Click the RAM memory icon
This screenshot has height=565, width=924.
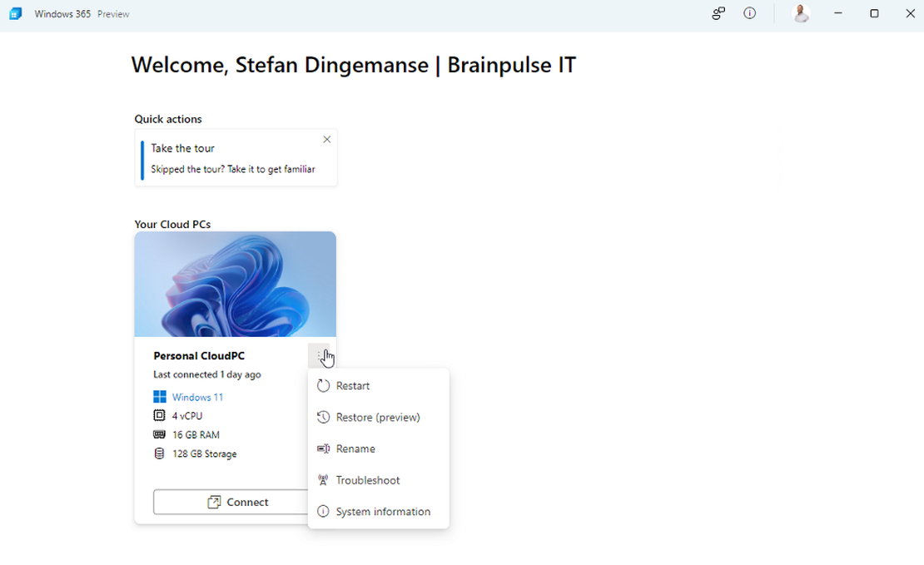tap(159, 435)
